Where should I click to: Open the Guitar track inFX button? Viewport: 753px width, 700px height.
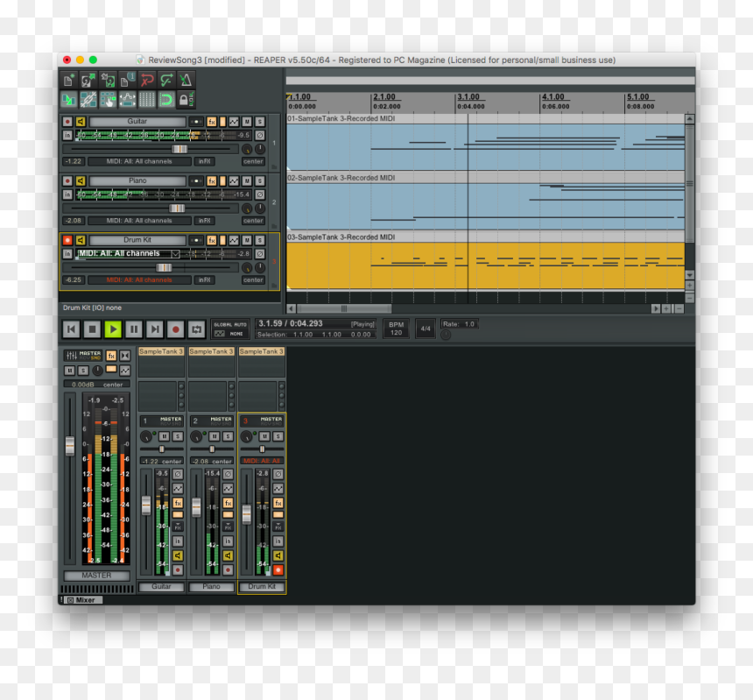coord(205,161)
